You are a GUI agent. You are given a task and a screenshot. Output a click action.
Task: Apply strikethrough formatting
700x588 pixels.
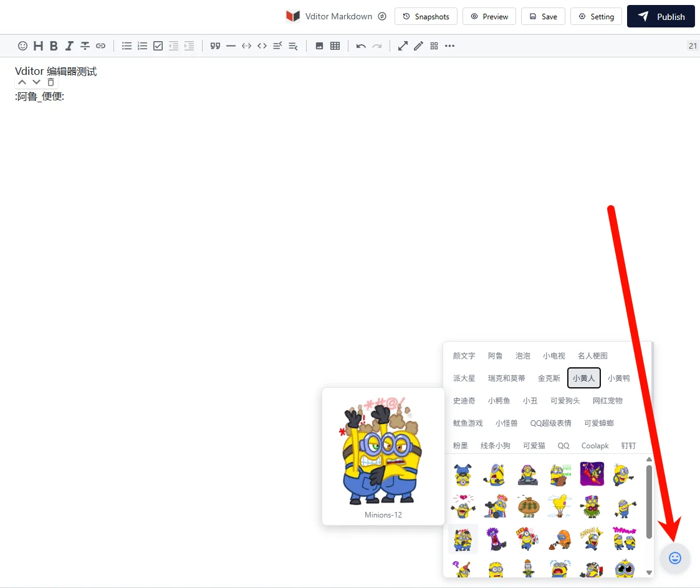85,46
